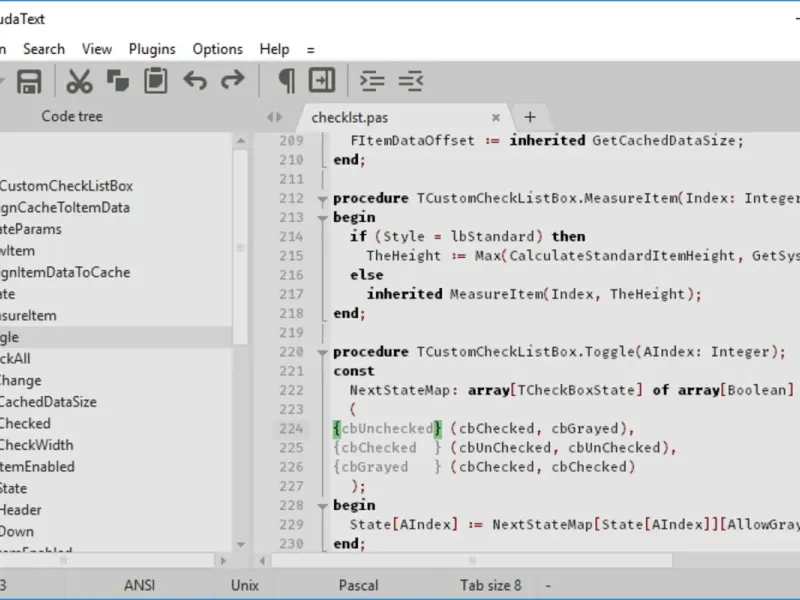Click the editor horizontal scrollbar thumb
Viewport: 800px width, 600px height.
pyautogui.click(x=472, y=561)
